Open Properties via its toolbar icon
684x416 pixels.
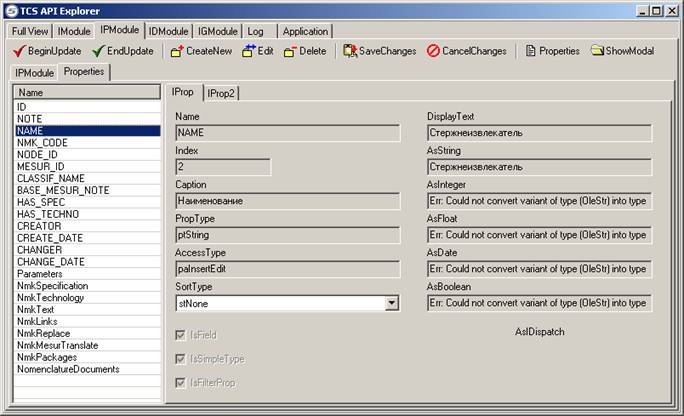click(x=530, y=51)
